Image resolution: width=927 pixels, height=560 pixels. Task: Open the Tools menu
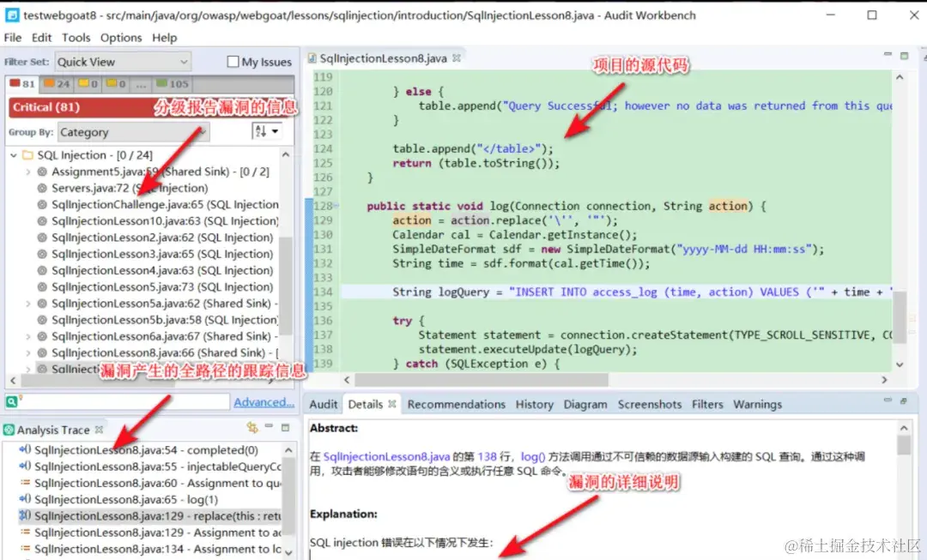tap(76, 38)
